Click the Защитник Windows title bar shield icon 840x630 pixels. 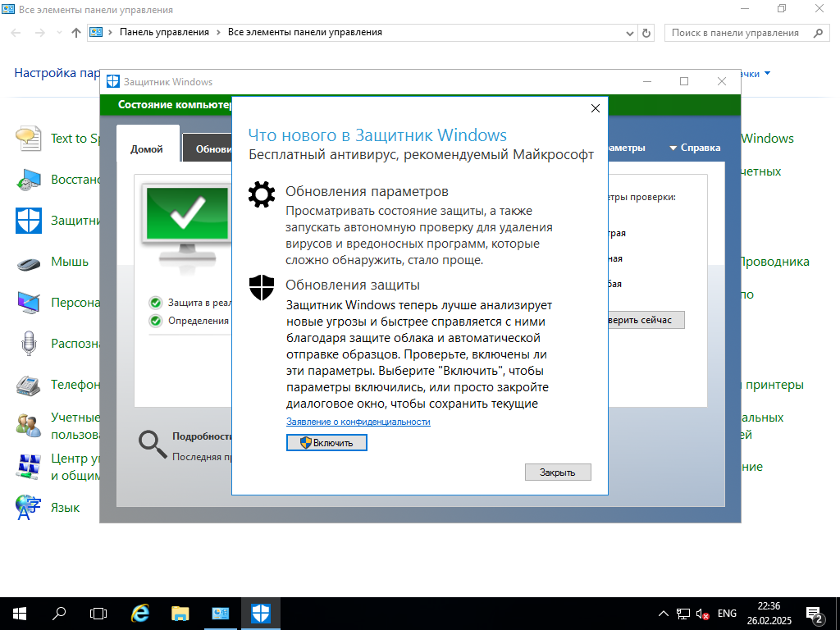pos(113,81)
